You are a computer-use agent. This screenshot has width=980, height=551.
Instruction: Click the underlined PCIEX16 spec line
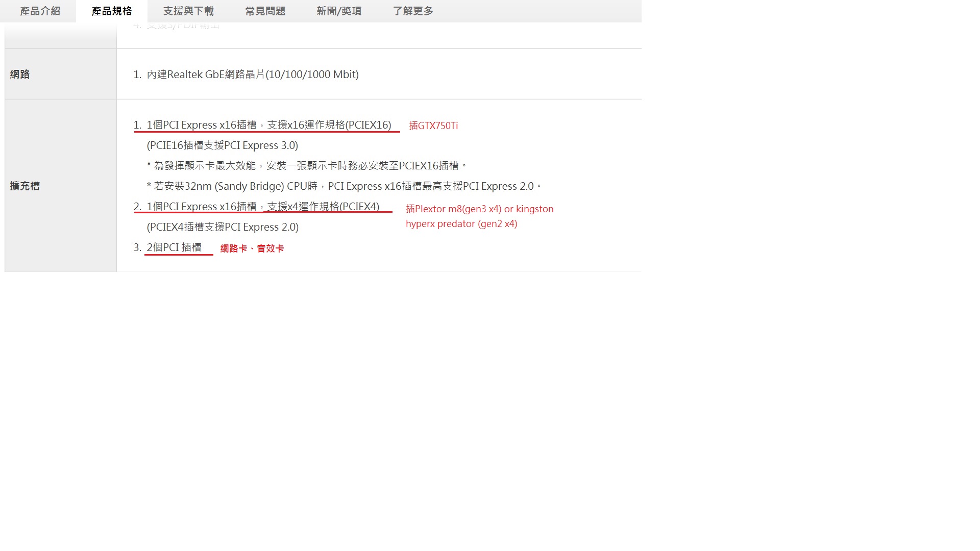coord(268,125)
